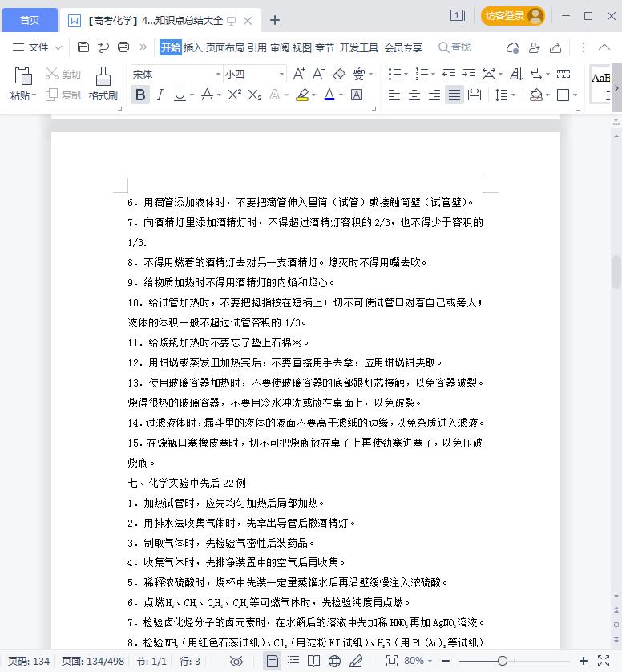622x672 pixels.
Task: Click the 访客登录 login button
Action: (x=513, y=16)
